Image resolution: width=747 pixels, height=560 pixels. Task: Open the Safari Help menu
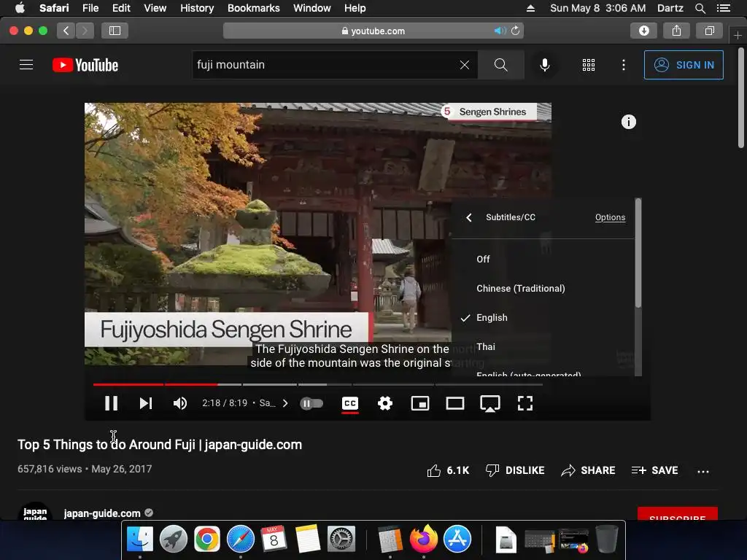pos(355,8)
